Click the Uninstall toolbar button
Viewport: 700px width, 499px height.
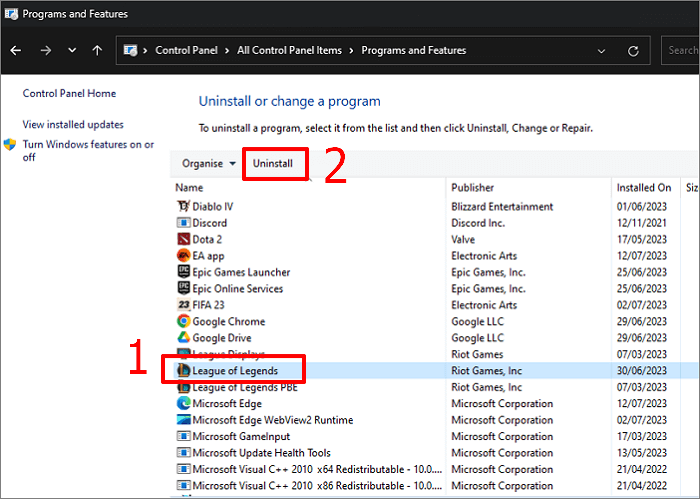point(273,163)
